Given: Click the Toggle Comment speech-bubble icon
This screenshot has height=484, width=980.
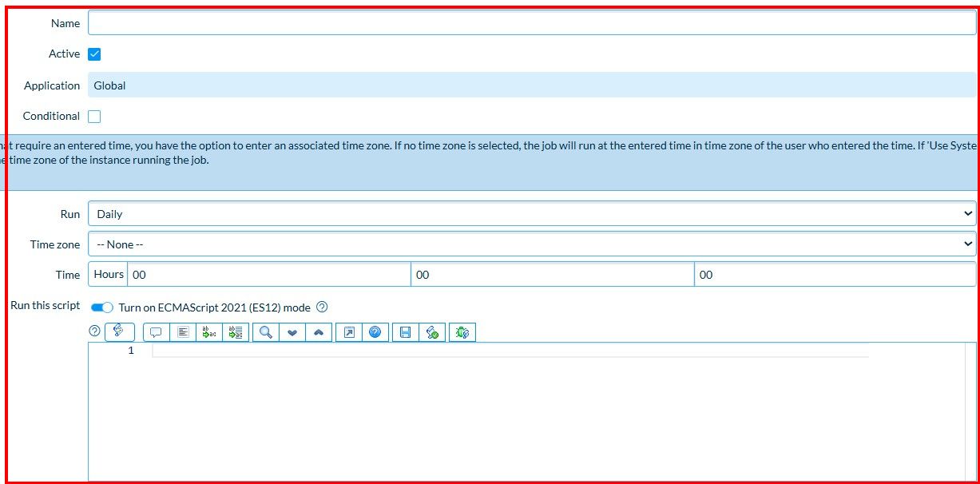Looking at the screenshot, I should tap(156, 332).
